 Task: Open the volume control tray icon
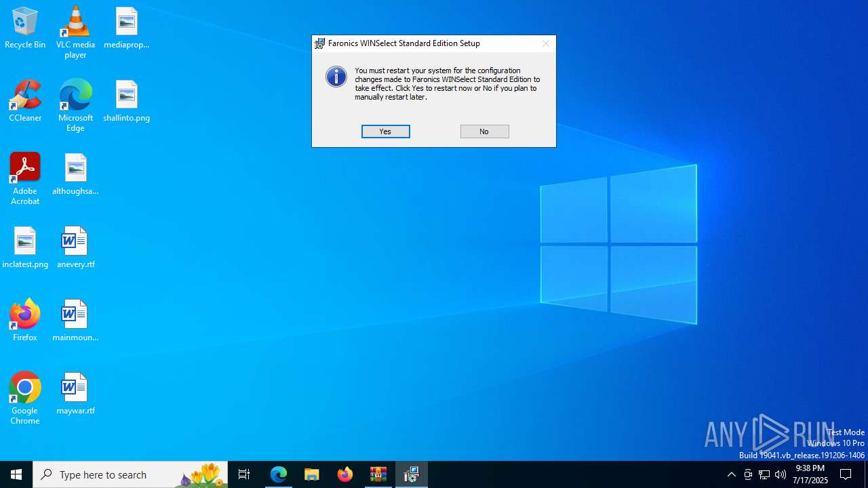(781, 474)
